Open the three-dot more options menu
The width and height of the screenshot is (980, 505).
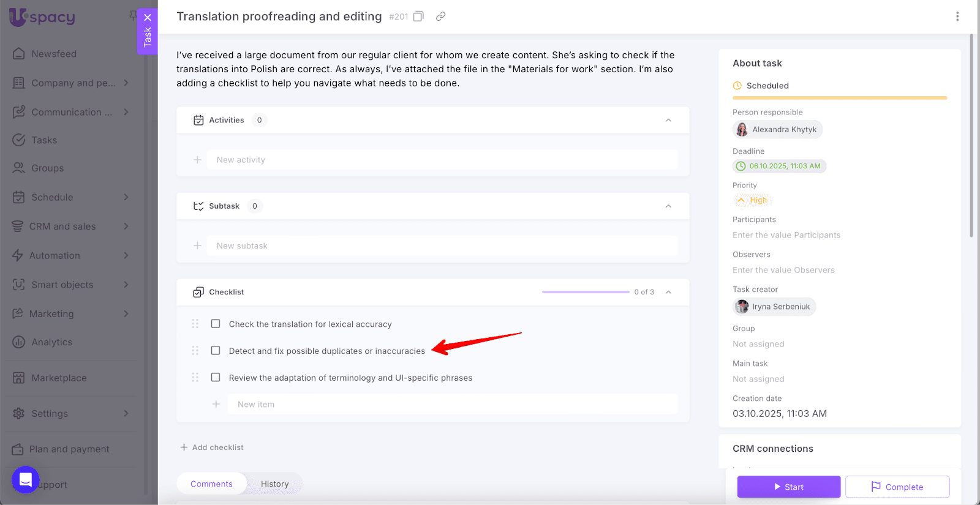pyautogui.click(x=957, y=17)
